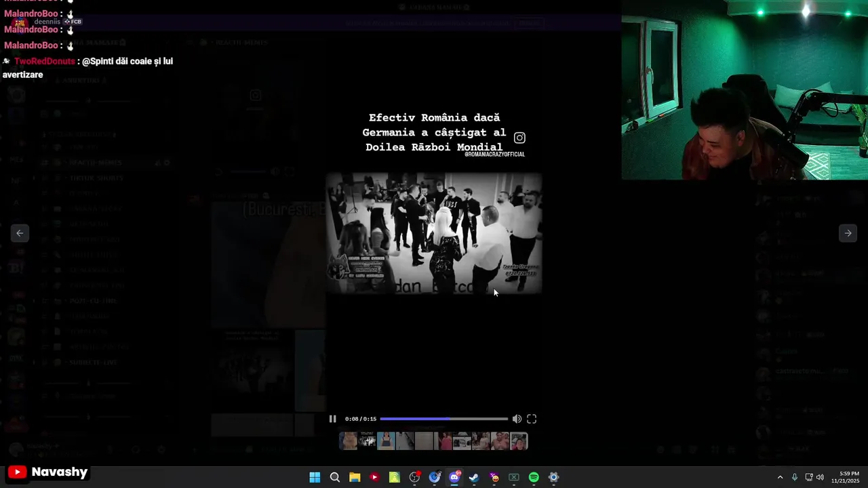
Task: Select the blue dress woman thumbnail
Action: 386,441
